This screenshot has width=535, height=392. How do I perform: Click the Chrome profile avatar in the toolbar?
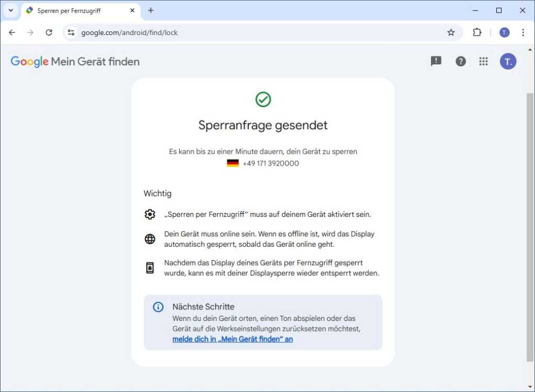click(x=504, y=32)
